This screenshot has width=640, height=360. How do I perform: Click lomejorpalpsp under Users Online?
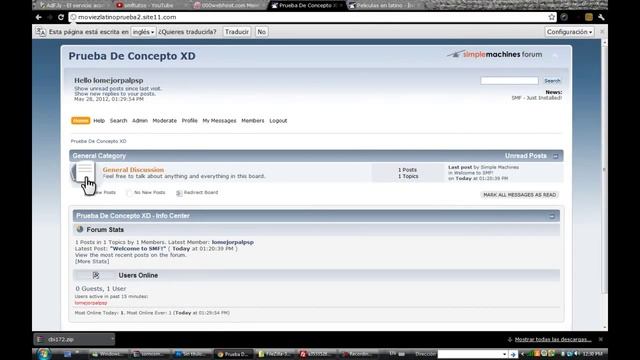[91, 303]
